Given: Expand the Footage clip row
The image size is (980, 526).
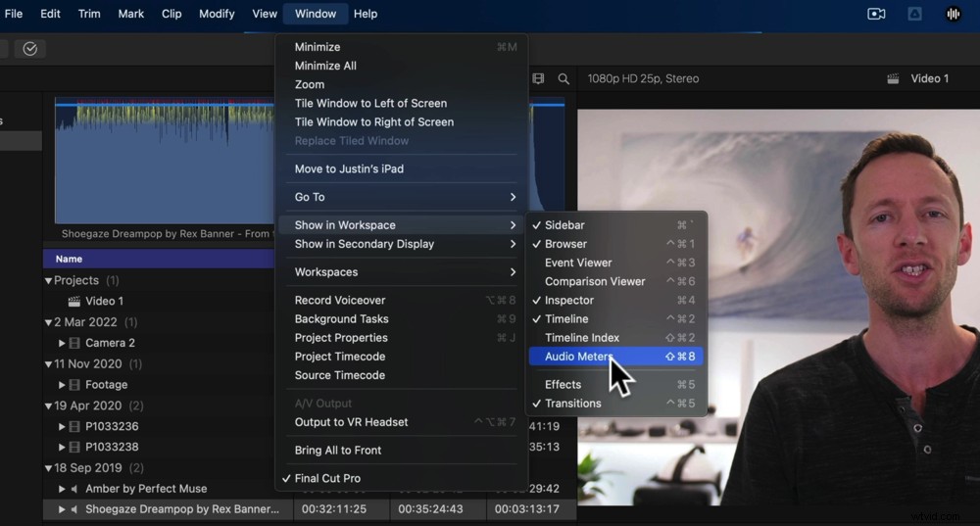Looking at the screenshot, I should click(x=61, y=385).
